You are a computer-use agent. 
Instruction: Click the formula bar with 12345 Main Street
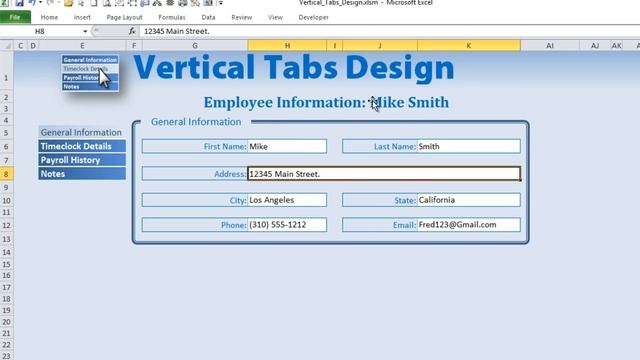[x=390, y=31]
